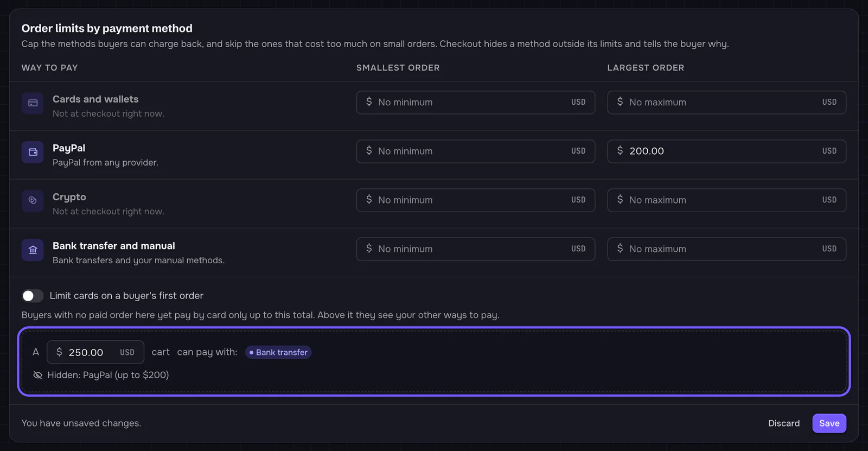Click the Hidden: PayPal (up to $200) note
868x451 pixels.
click(108, 375)
